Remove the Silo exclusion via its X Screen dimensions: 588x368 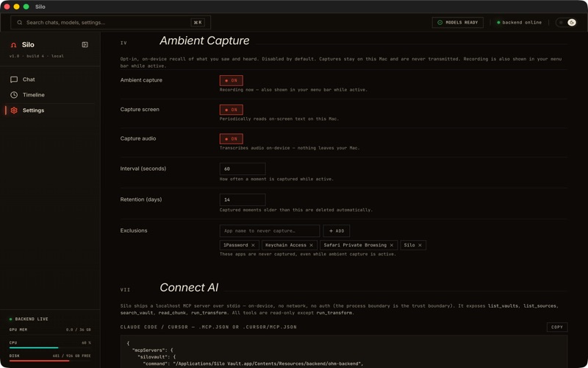420,245
